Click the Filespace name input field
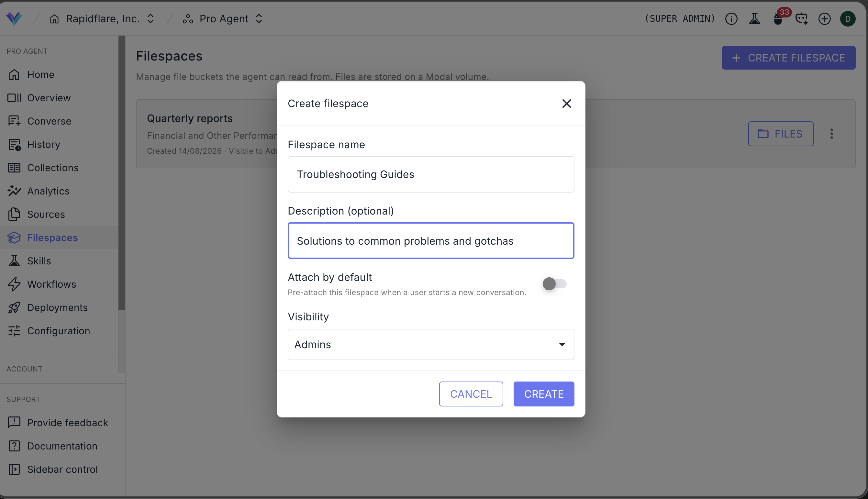Screen dimensions: 868x499 [431, 174]
